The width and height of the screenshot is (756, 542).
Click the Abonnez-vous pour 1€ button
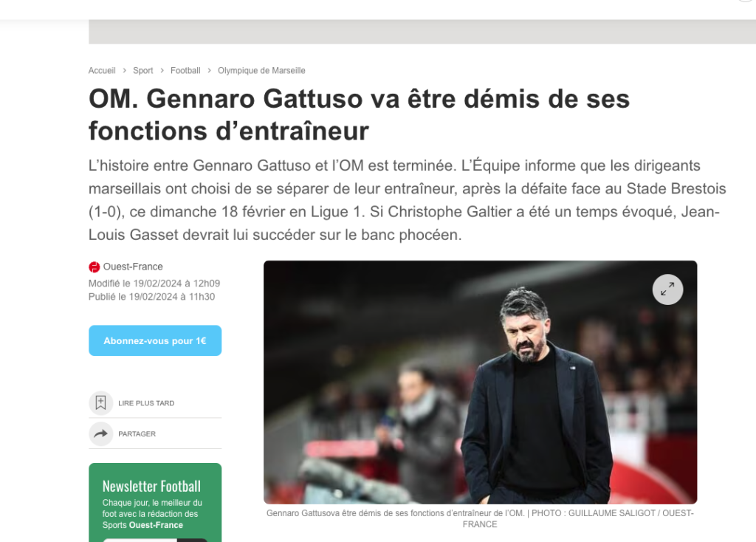(155, 340)
